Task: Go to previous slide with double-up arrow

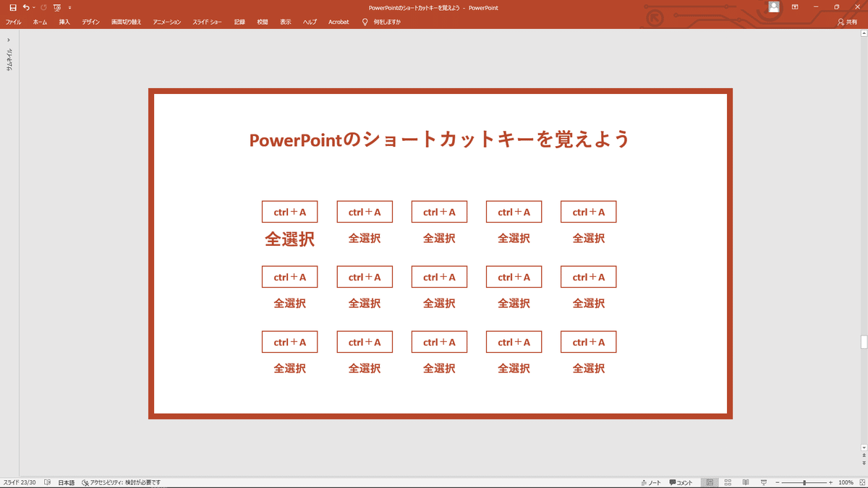Action: coord(864,455)
